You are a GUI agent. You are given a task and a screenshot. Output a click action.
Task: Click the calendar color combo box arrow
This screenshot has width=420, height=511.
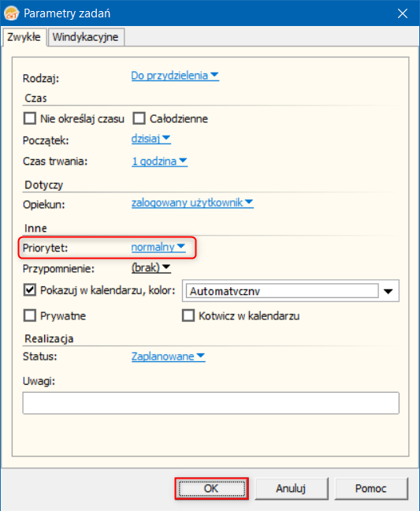coord(388,291)
